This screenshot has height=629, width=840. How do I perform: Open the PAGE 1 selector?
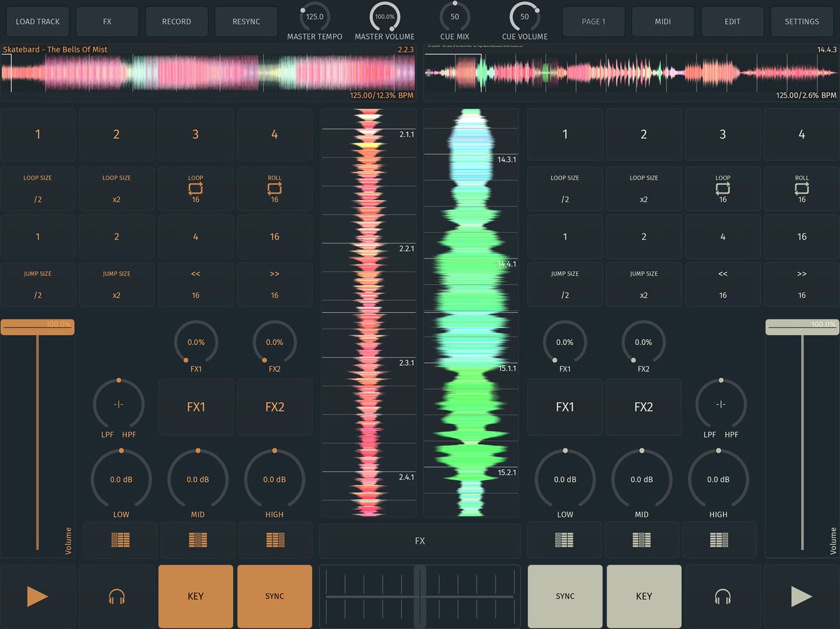pos(593,21)
